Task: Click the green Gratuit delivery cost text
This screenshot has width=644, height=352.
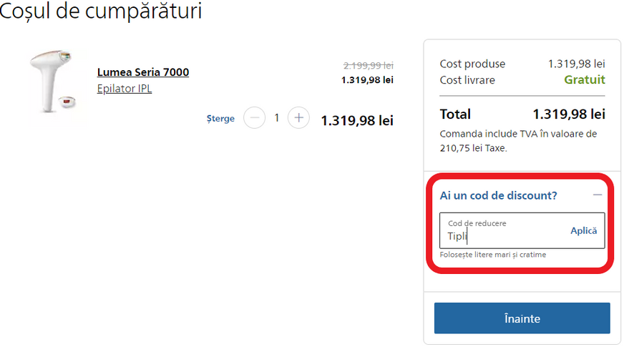Action: click(x=584, y=80)
